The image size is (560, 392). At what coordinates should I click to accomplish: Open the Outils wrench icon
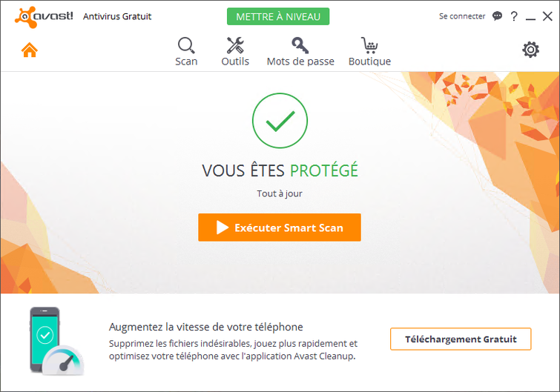point(235,45)
